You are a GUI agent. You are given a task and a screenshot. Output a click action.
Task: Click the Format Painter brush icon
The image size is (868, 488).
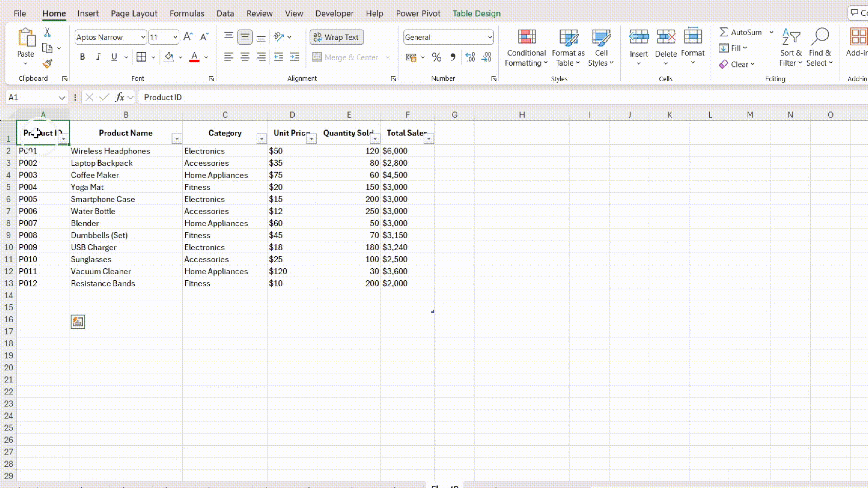pos(47,64)
